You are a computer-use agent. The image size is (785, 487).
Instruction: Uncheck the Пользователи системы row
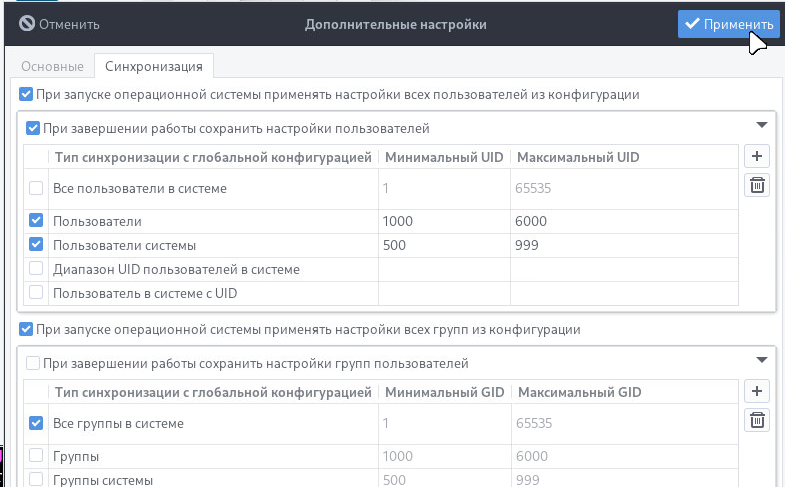[x=37, y=244]
